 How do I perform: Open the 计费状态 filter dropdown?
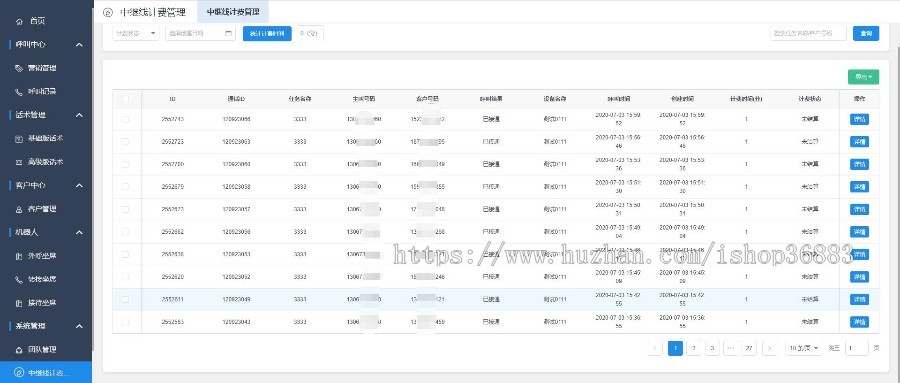coord(136,33)
